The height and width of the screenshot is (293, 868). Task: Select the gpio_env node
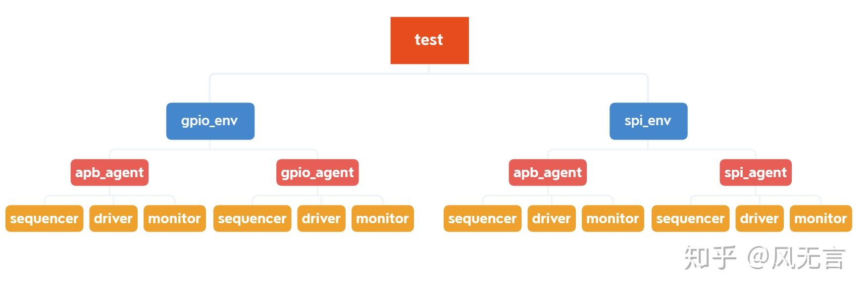[x=210, y=121]
